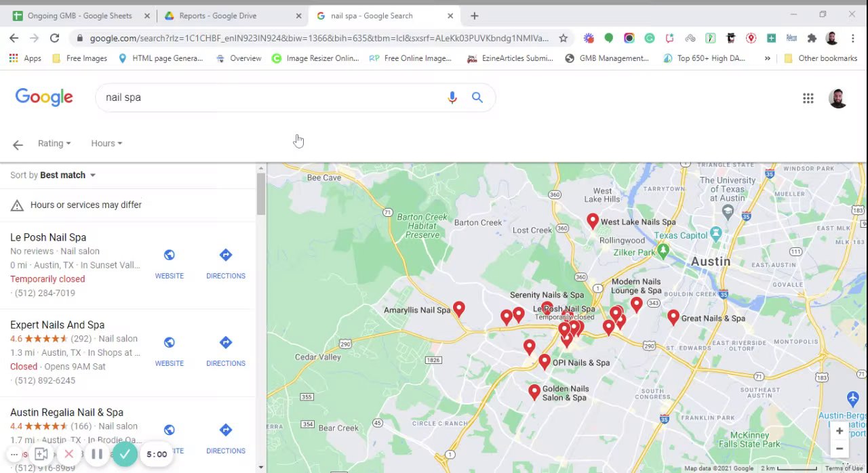This screenshot has width=868, height=473.
Task: Get directions to Austin Regalia Nail & Spa
Action: (x=226, y=430)
